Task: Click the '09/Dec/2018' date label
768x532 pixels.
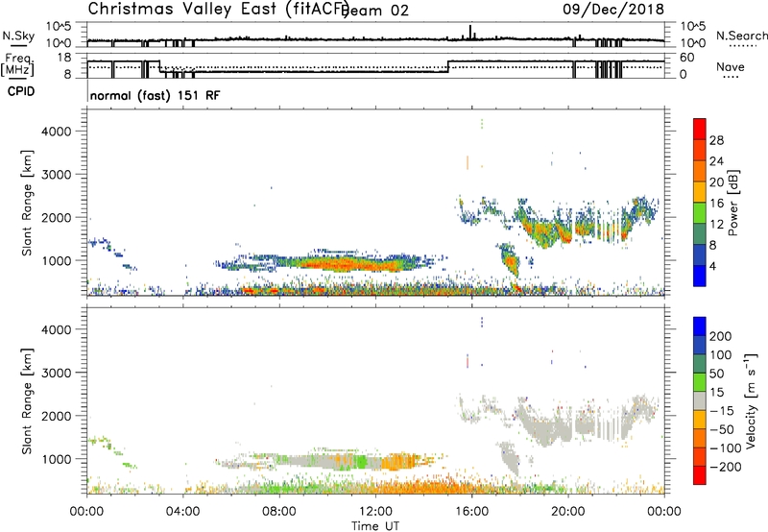Action: coord(613,10)
